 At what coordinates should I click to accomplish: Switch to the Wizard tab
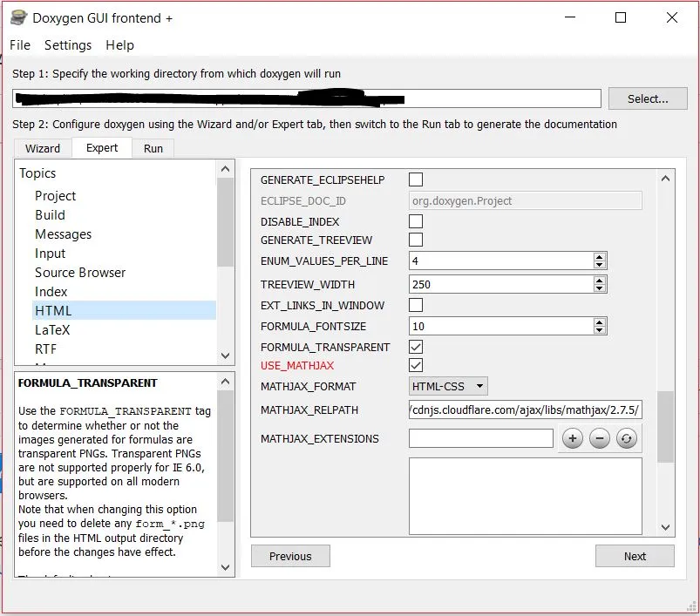(x=43, y=148)
